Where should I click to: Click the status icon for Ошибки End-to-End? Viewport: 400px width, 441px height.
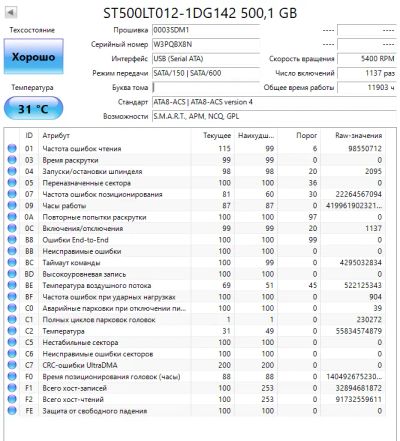(x=12, y=240)
